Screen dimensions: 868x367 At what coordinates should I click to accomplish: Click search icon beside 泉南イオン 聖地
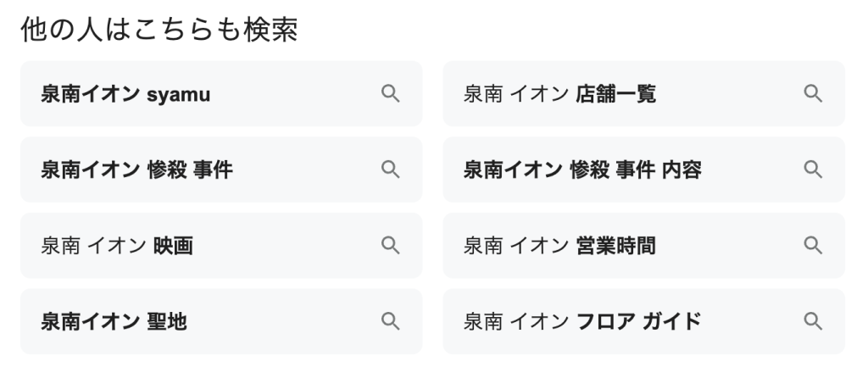[x=390, y=321]
